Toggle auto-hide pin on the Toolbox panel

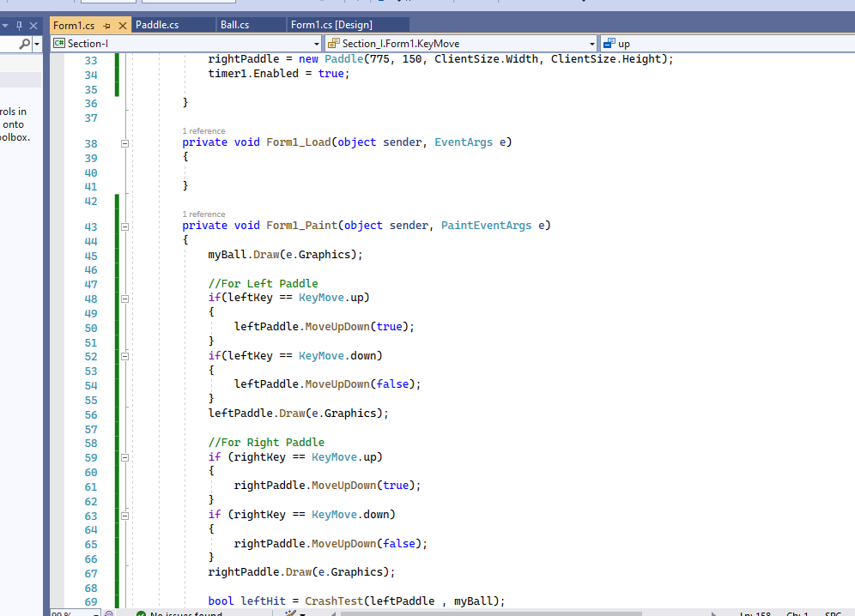click(19, 26)
